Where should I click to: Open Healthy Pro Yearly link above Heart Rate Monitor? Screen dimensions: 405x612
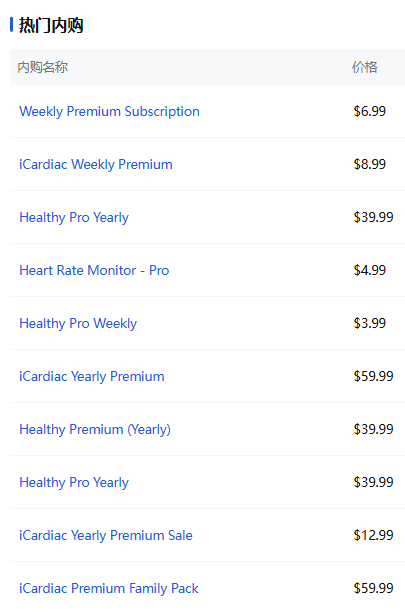tap(74, 217)
